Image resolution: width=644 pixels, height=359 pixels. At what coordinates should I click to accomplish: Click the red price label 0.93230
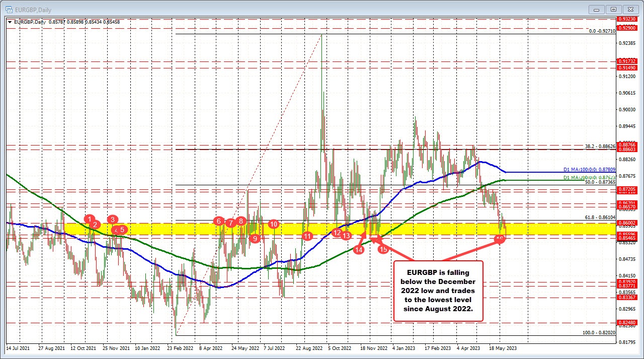tap(628, 19)
